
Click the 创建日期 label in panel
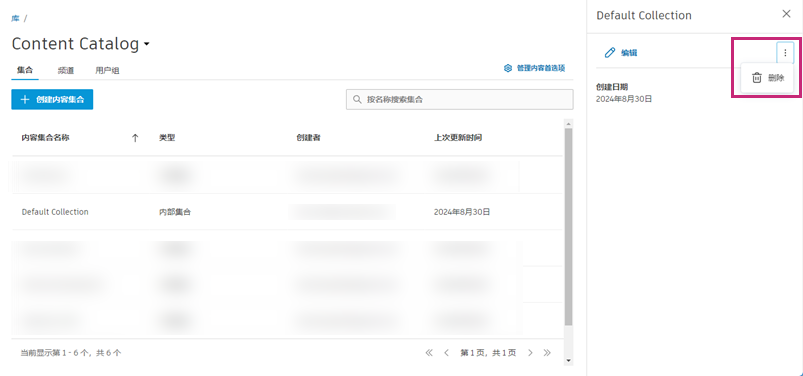[x=611, y=87]
